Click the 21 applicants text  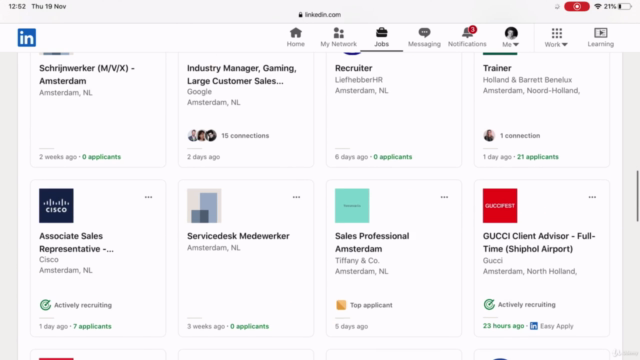tap(538, 157)
